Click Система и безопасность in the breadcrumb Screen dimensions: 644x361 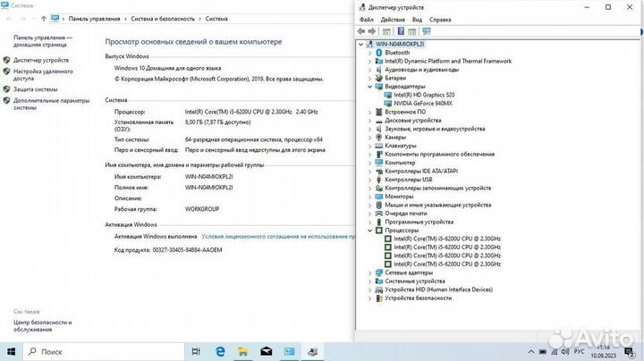[163, 19]
